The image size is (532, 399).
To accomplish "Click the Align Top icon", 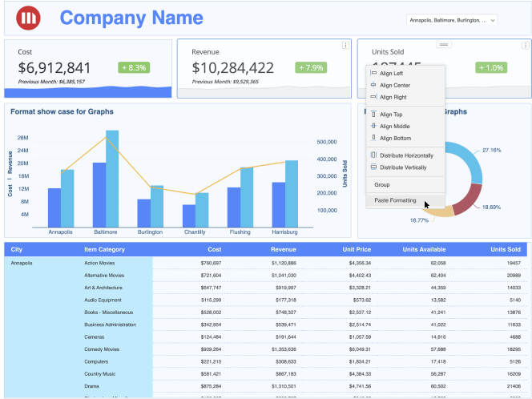I will [373, 115].
